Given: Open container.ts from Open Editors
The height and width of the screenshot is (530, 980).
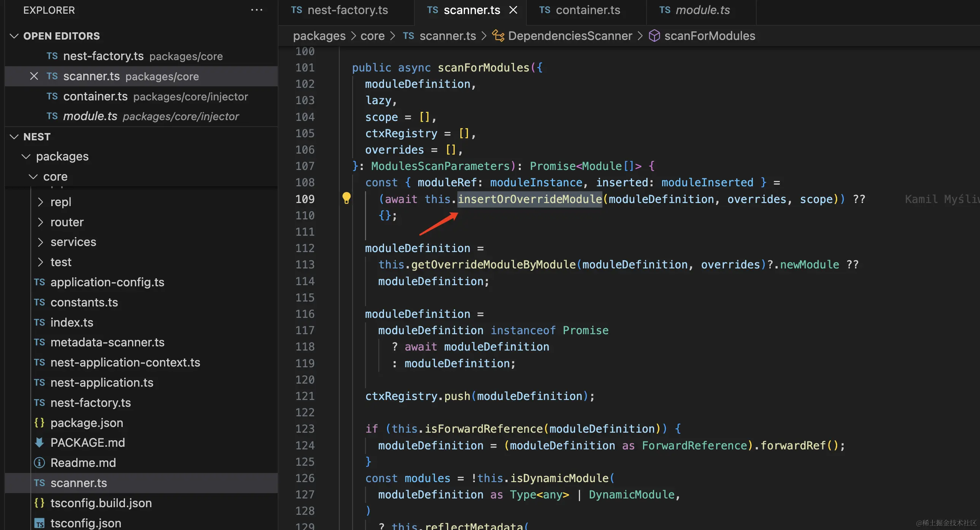Looking at the screenshot, I should pos(141,96).
